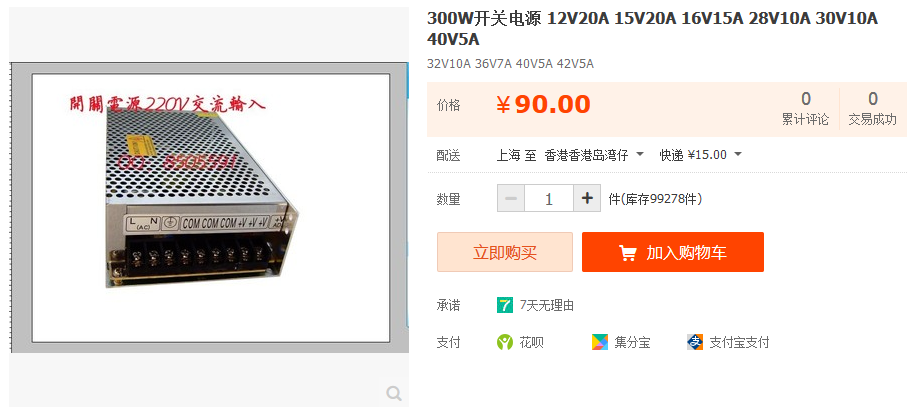
Task: Expand the delivery destination dropdown
Action: (x=640, y=154)
